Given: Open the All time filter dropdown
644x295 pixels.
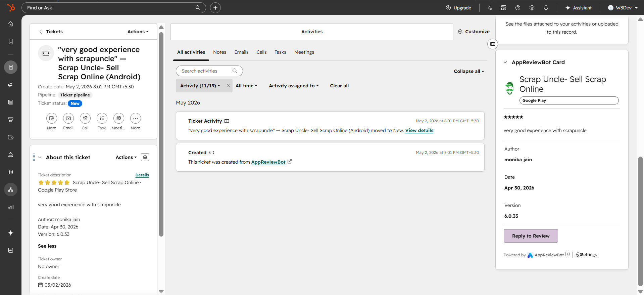Looking at the screenshot, I should point(246,86).
